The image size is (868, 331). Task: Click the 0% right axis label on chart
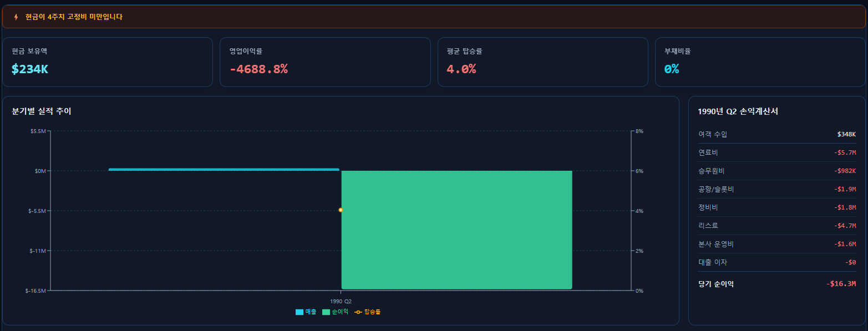pyautogui.click(x=639, y=291)
